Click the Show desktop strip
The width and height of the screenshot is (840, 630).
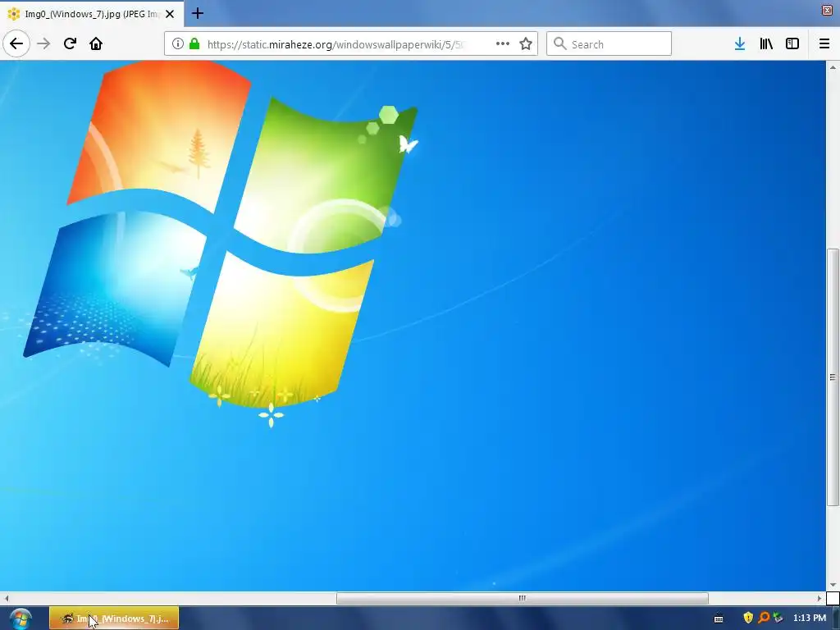click(x=836, y=619)
